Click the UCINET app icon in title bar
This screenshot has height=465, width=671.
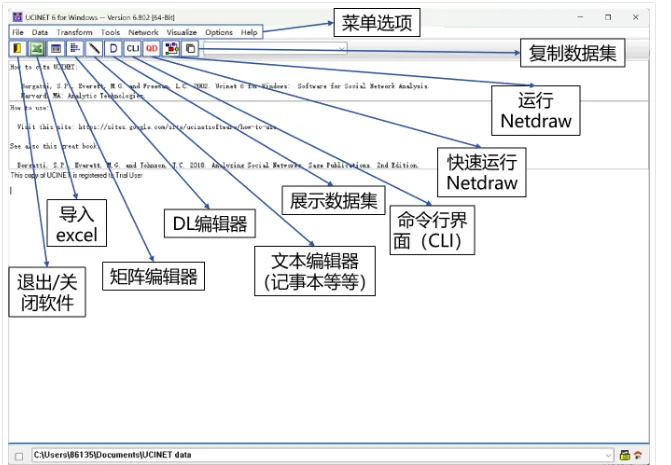pyautogui.click(x=17, y=17)
